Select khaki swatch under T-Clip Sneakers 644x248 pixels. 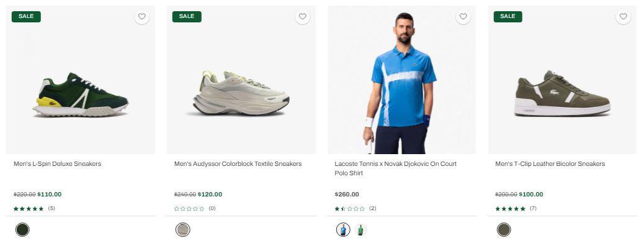[x=504, y=229]
